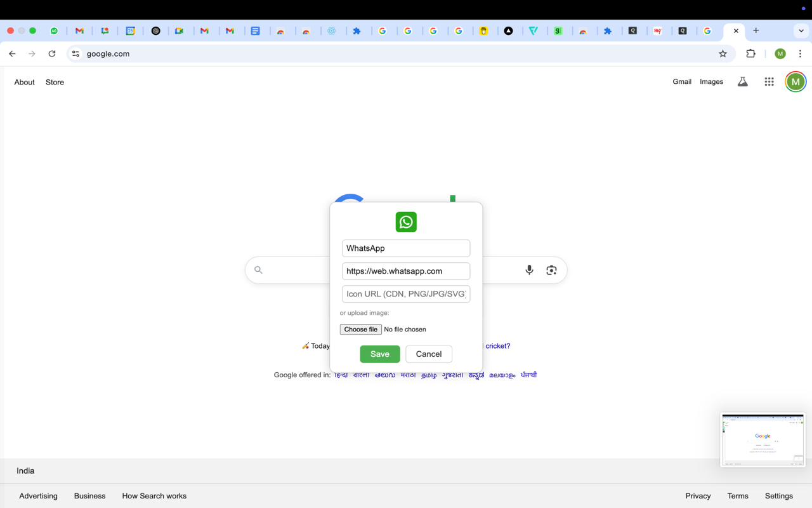Open the ChatGPT tab
Image resolution: width=812 pixels, height=508 pixels.
155,30
